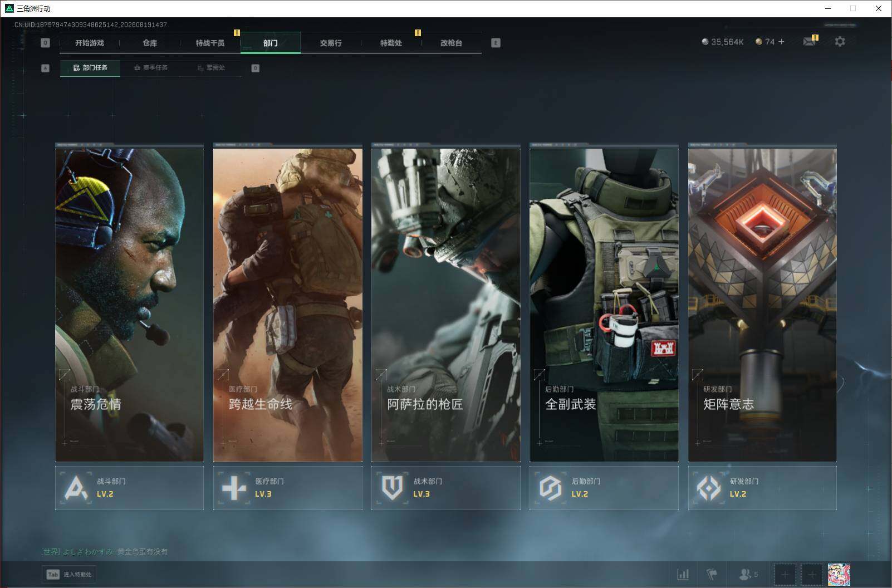Viewport: 892px width, 588px height.
Task: Open the player avatar portrait
Action: pyautogui.click(x=839, y=574)
